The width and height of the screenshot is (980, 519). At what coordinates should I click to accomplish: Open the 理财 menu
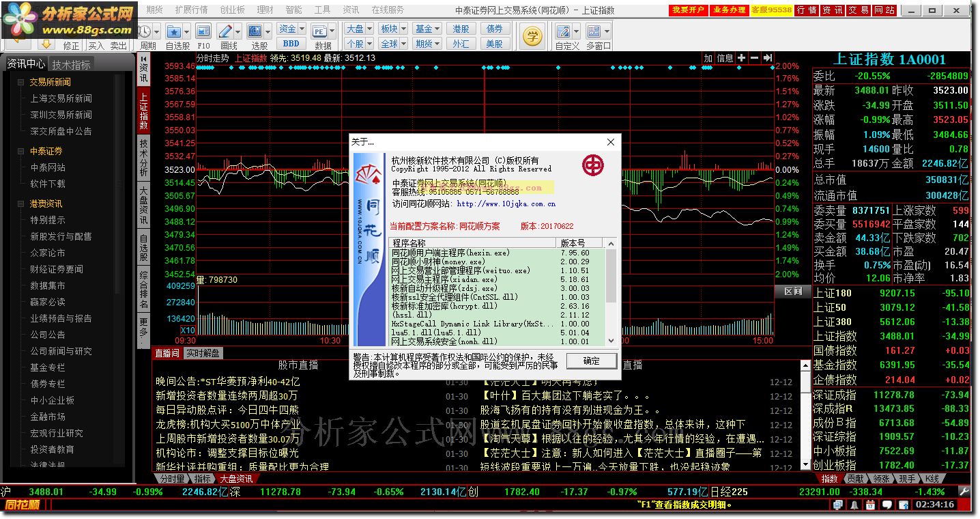265,10
